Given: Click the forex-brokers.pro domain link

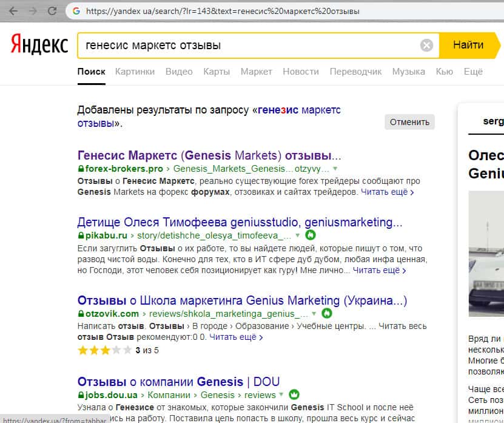Looking at the screenshot, I should (x=124, y=169).
